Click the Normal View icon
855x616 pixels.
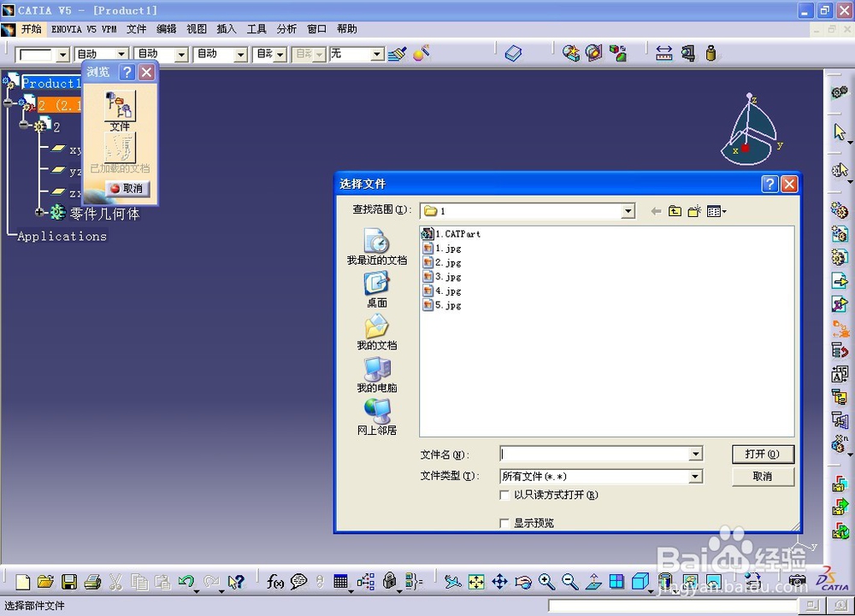click(593, 582)
